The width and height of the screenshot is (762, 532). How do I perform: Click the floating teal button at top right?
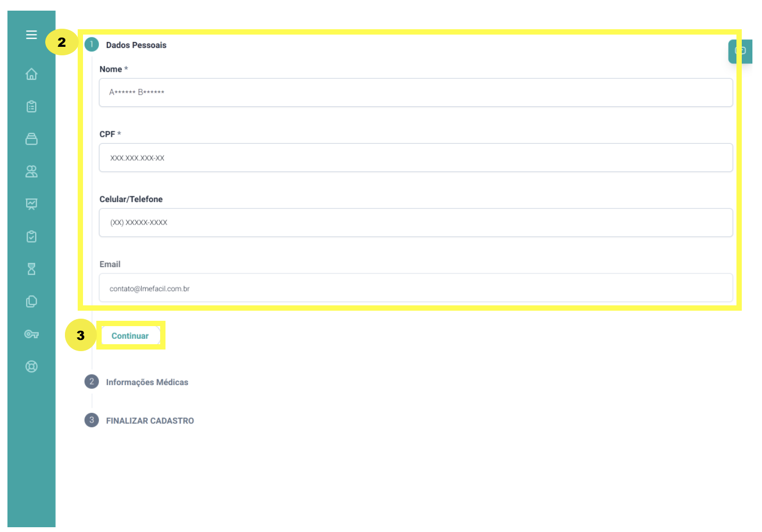[x=740, y=51]
